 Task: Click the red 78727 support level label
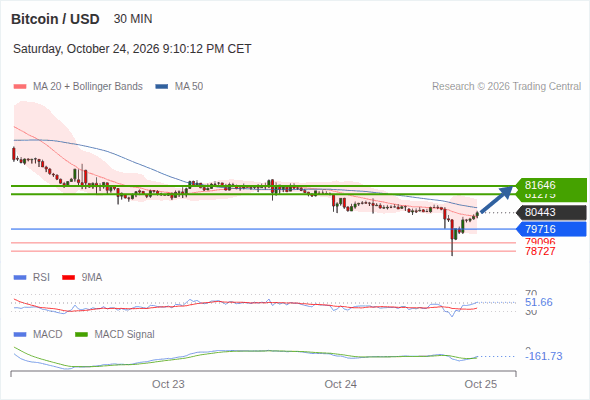pyautogui.click(x=540, y=251)
